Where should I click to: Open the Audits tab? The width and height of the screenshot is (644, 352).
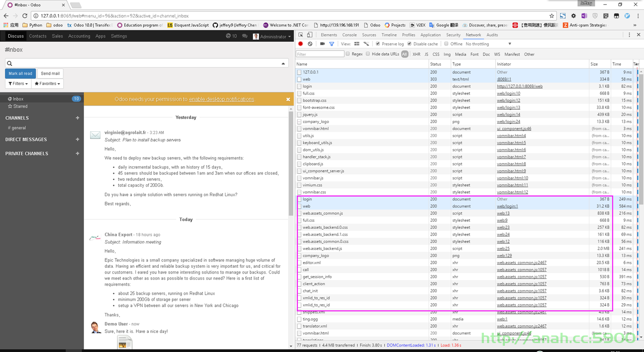pyautogui.click(x=492, y=35)
